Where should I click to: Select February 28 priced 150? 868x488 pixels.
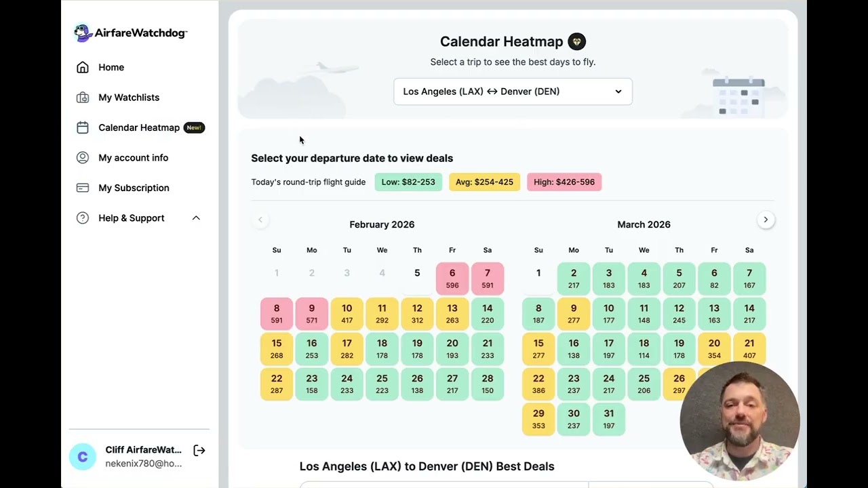[x=488, y=384]
